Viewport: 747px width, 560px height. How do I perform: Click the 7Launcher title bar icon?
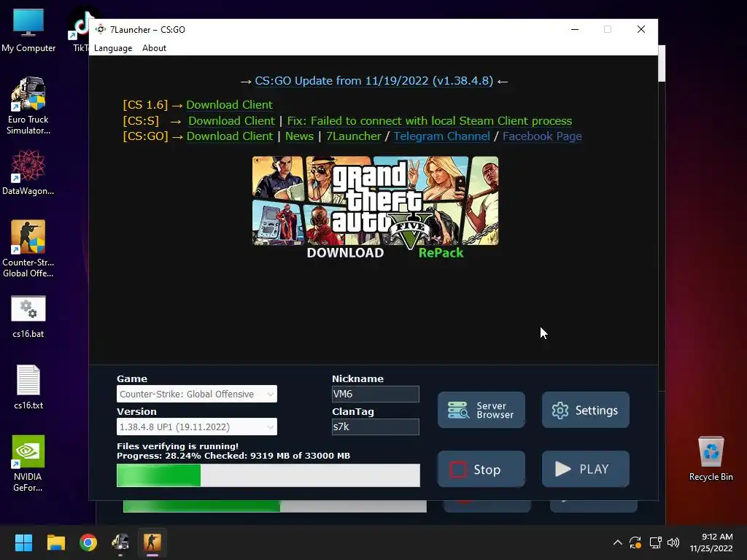(101, 29)
